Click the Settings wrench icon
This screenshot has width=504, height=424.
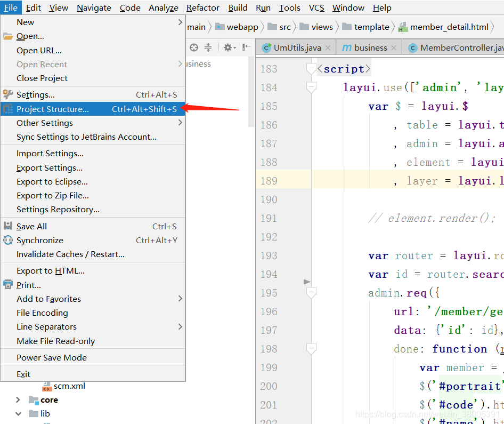(x=8, y=94)
